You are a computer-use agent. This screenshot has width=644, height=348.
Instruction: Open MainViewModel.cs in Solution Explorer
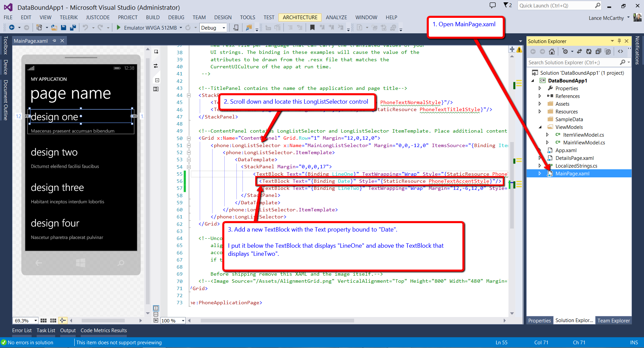click(584, 143)
